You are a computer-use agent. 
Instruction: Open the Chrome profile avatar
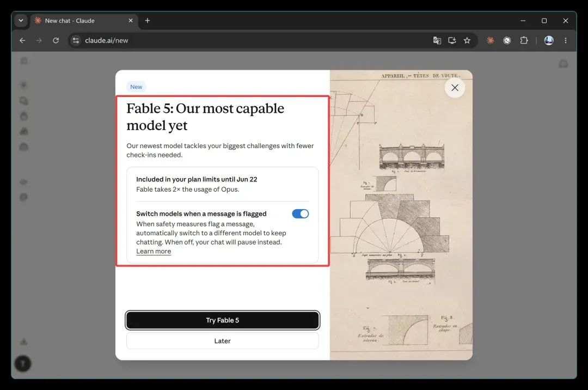click(549, 40)
